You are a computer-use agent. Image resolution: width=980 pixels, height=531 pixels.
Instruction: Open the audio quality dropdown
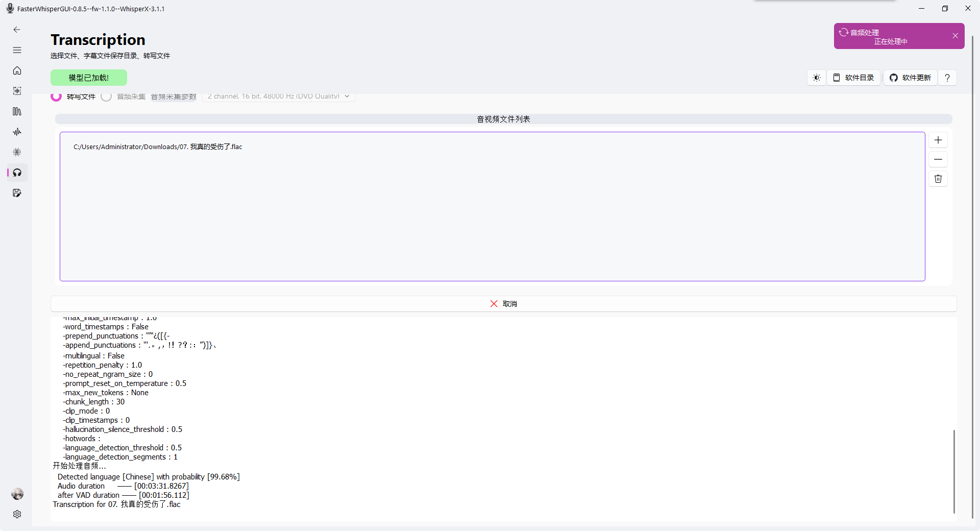tap(278, 96)
